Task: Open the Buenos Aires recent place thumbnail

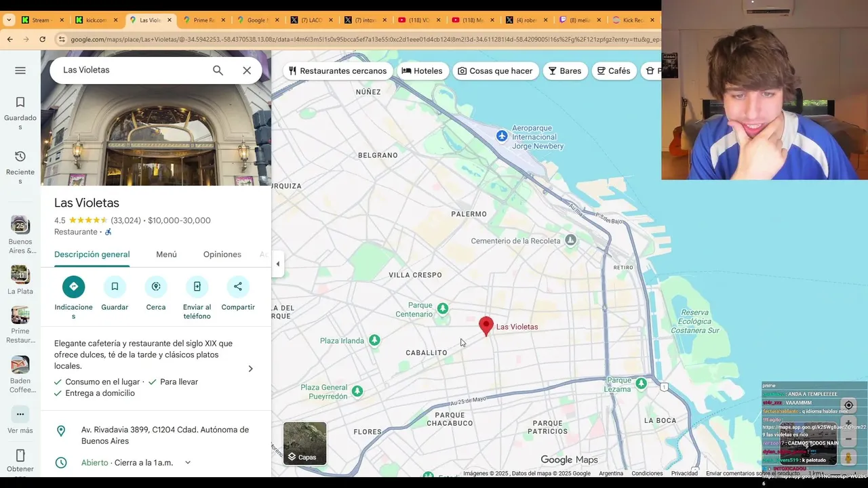Action: [x=20, y=224]
